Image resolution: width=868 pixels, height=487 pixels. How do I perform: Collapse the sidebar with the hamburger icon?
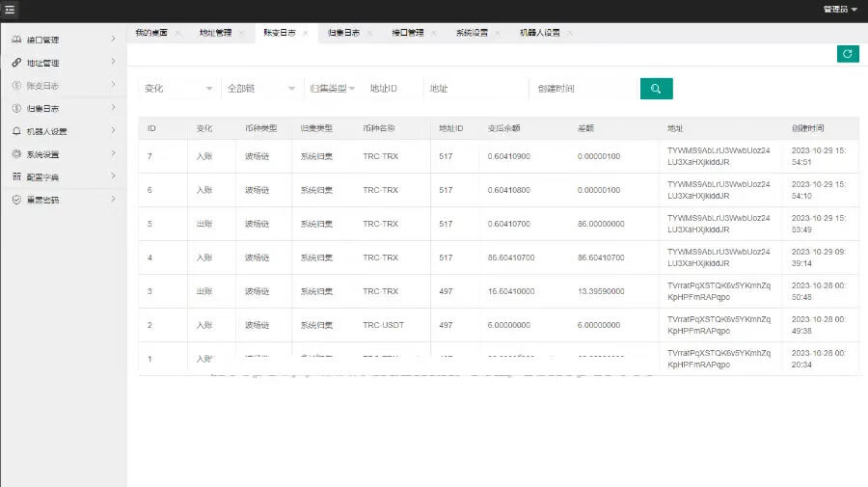[x=11, y=10]
